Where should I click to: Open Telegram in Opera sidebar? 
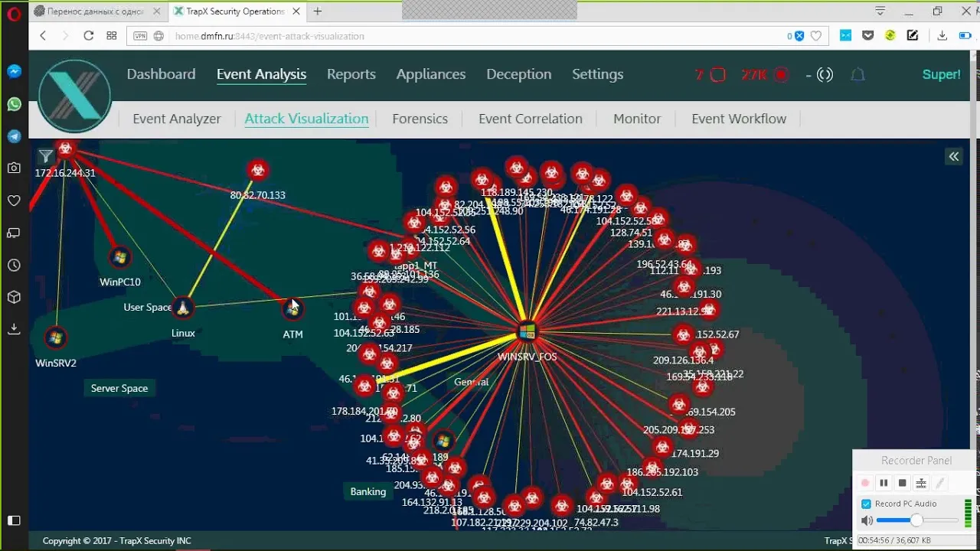pyautogui.click(x=14, y=136)
